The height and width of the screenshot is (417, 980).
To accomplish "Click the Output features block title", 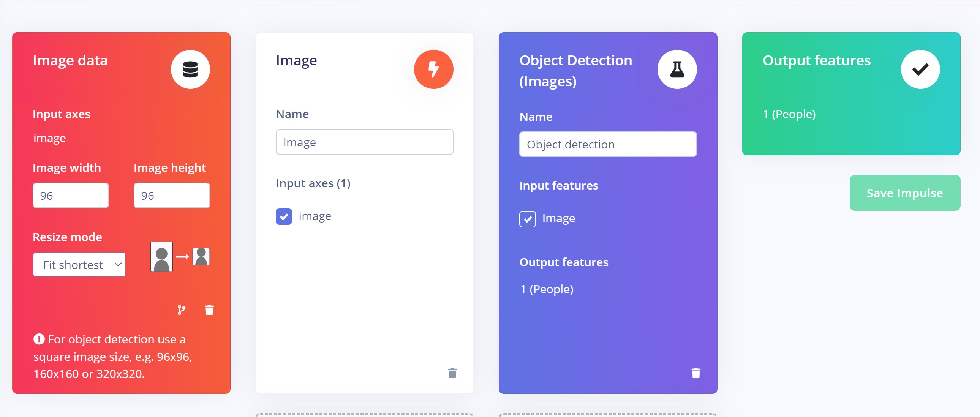I will click(816, 60).
